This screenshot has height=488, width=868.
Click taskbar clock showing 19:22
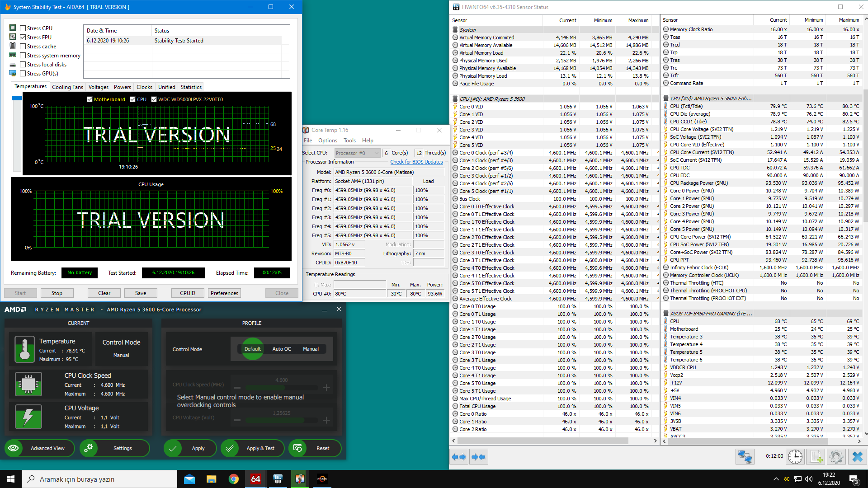coord(829,479)
